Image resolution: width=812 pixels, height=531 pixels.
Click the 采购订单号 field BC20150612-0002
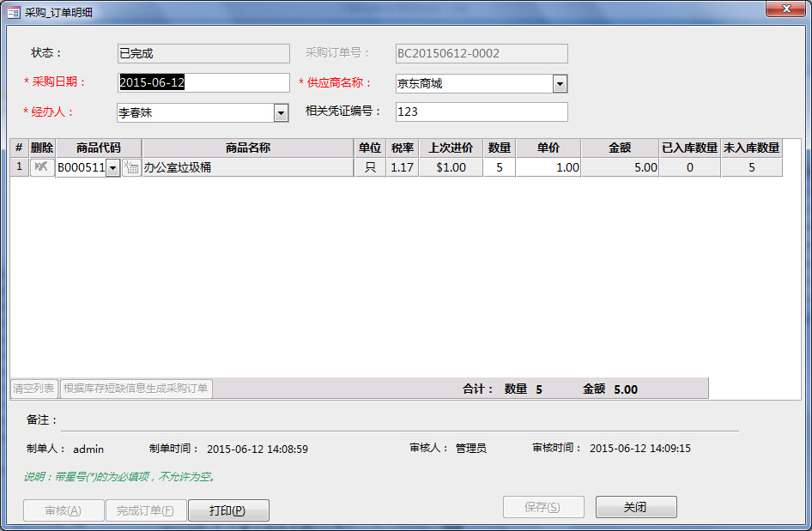[x=482, y=53]
